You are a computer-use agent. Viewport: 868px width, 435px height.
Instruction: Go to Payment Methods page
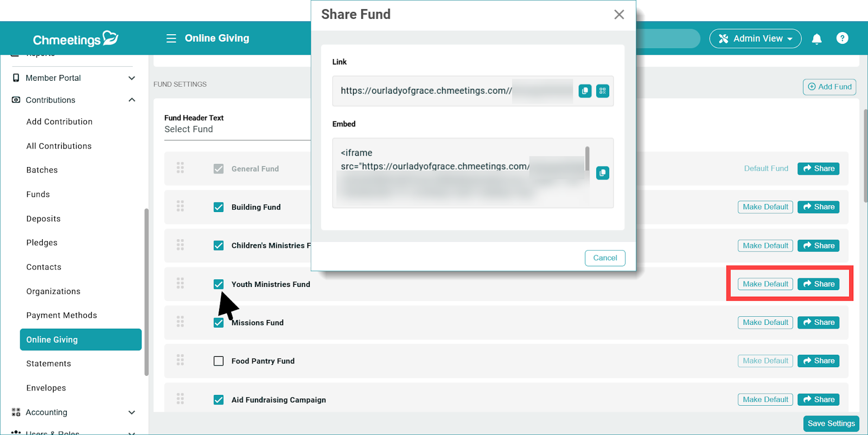(62, 315)
